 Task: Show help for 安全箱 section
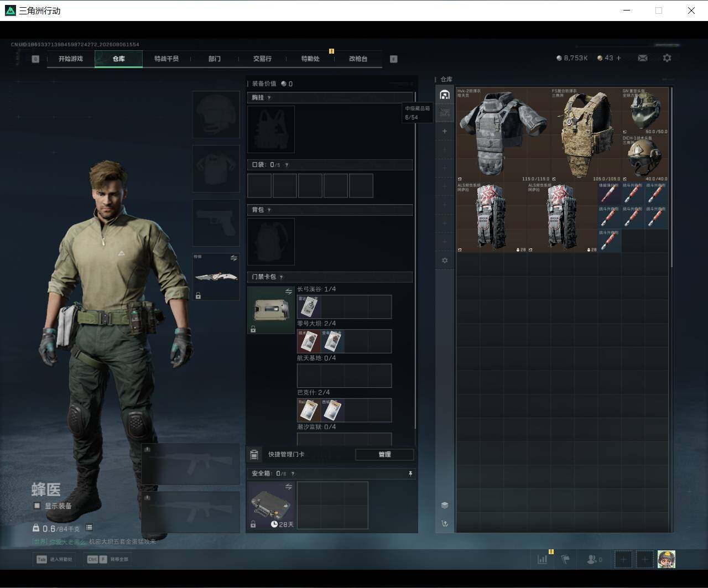click(x=293, y=473)
